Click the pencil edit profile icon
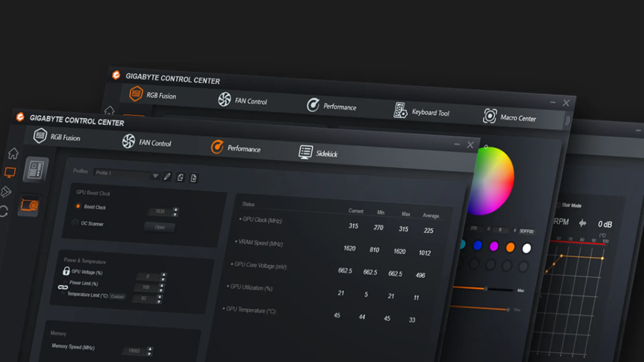644x362 pixels. [x=167, y=176]
